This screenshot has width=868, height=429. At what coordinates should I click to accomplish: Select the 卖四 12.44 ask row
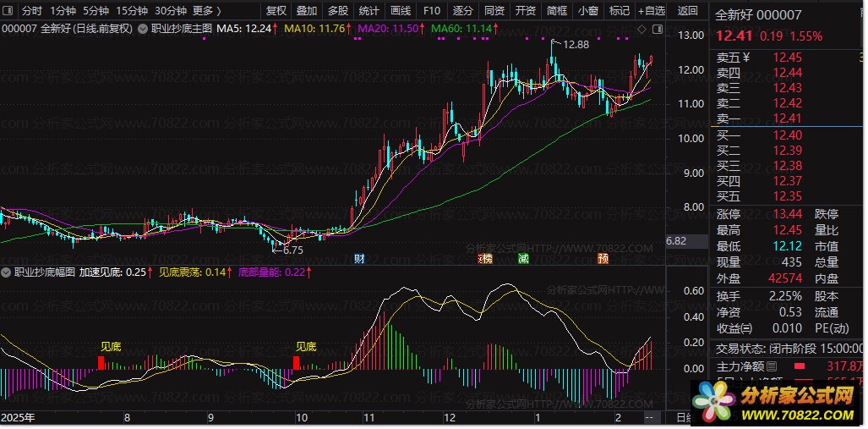[x=787, y=72]
